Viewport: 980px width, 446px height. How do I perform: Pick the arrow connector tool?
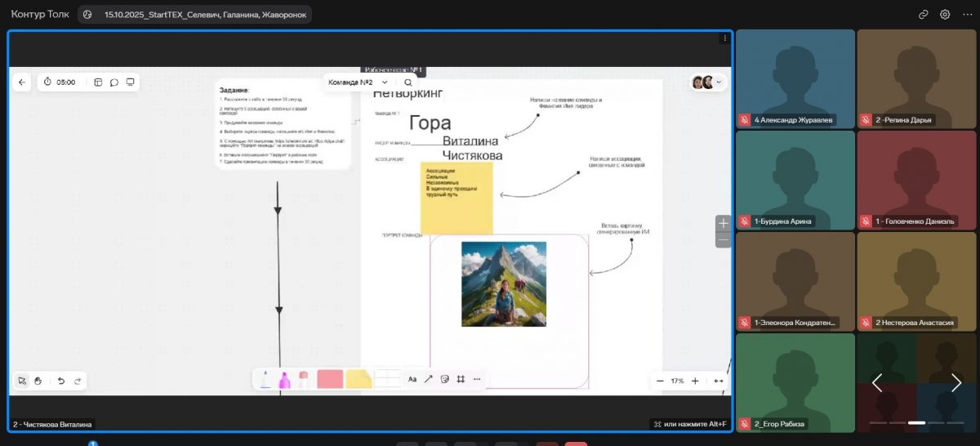pyautogui.click(x=429, y=379)
